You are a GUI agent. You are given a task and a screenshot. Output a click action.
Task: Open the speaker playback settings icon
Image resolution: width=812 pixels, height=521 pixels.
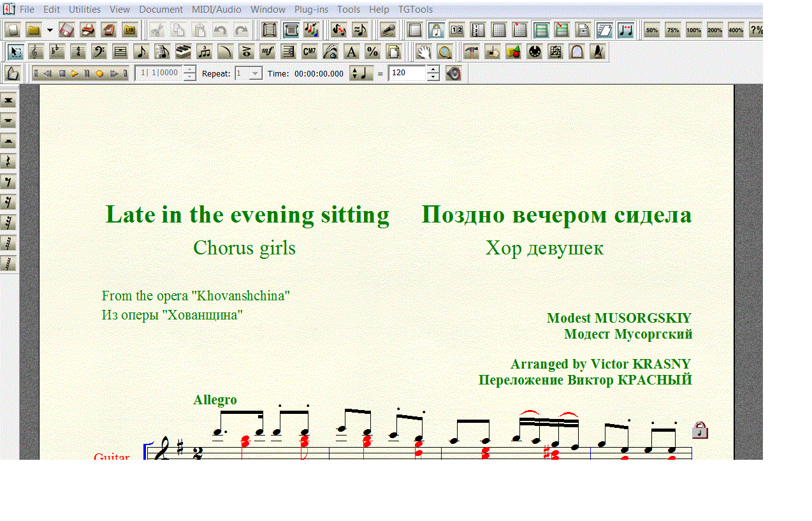[x=453, y=73]
